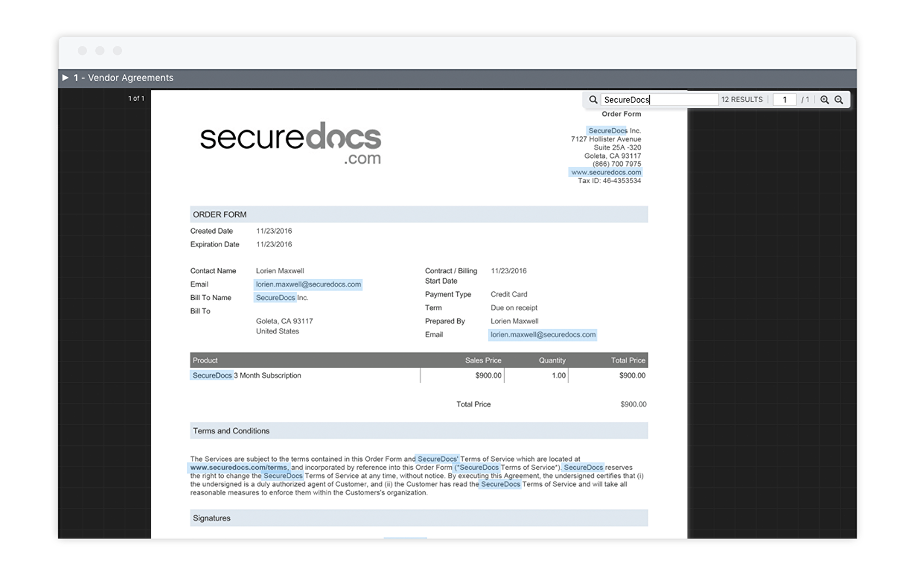The height and width of the screenshot is (588, 909).
Task: Open the www.securedocs.com link in header
Action: (606, 172)
